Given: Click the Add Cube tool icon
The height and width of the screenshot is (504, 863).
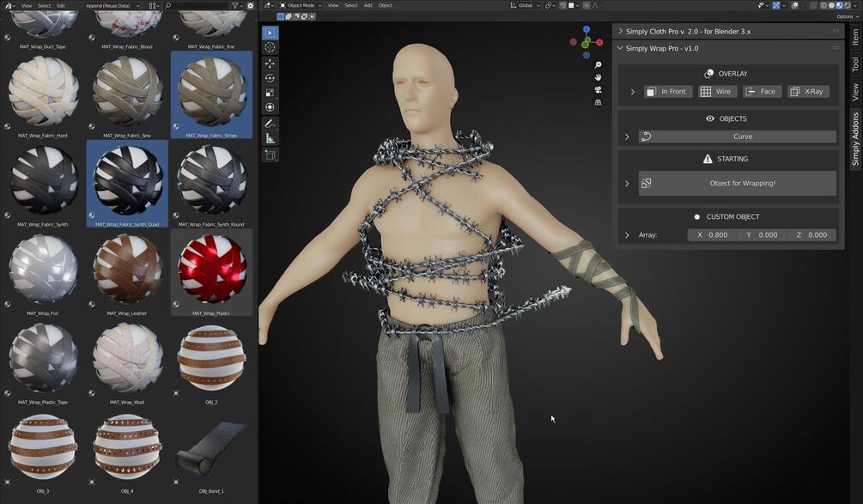Looking at the screenshot, I should click(270, 155).
